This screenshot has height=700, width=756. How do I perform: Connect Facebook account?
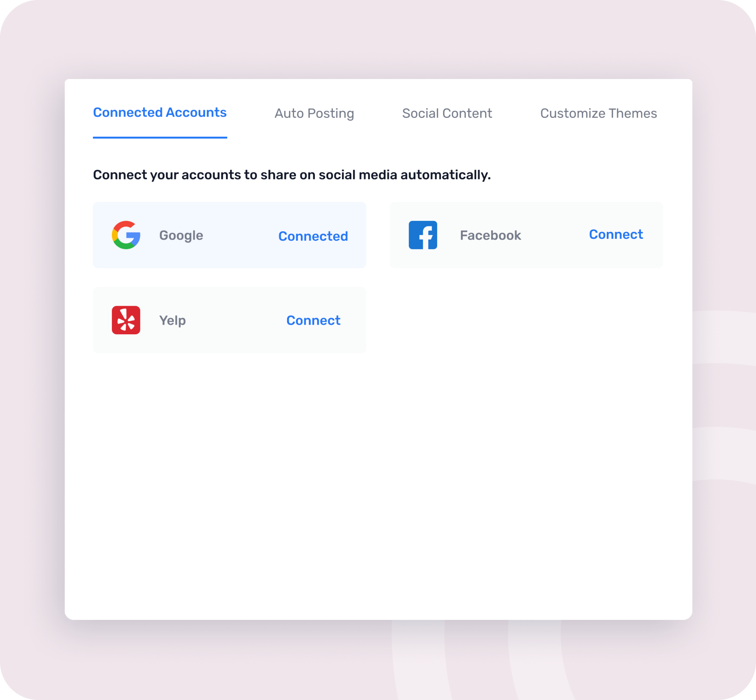tap(616, 234)
